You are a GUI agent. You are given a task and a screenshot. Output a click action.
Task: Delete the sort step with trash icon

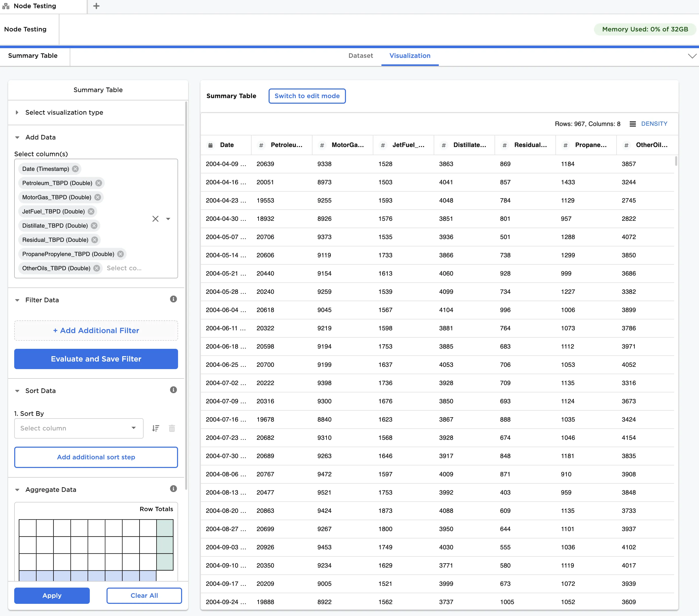(172, 428)
